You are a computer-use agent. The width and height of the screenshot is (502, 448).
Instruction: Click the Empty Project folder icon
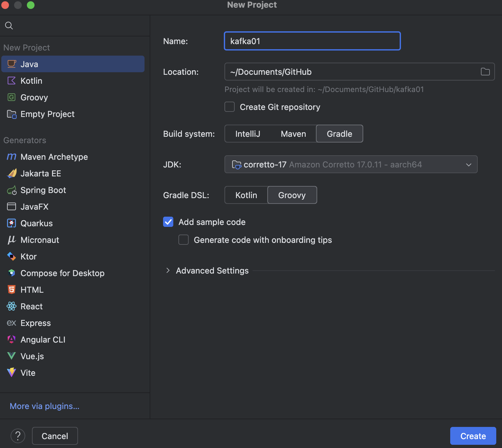tap(12, 114)
